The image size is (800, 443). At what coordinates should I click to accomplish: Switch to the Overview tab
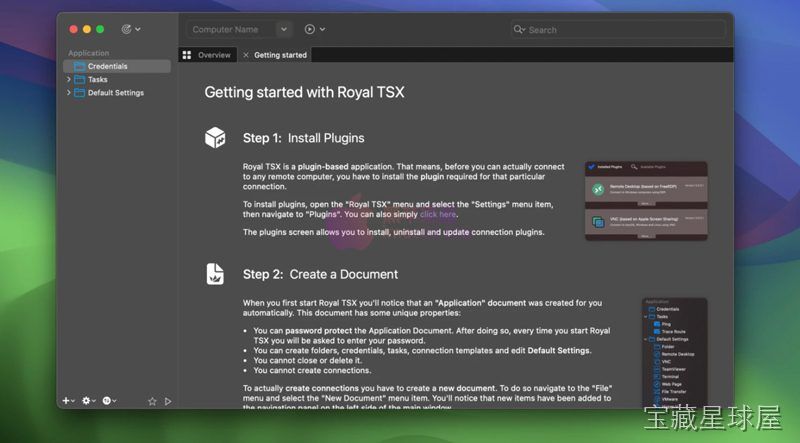208,55
